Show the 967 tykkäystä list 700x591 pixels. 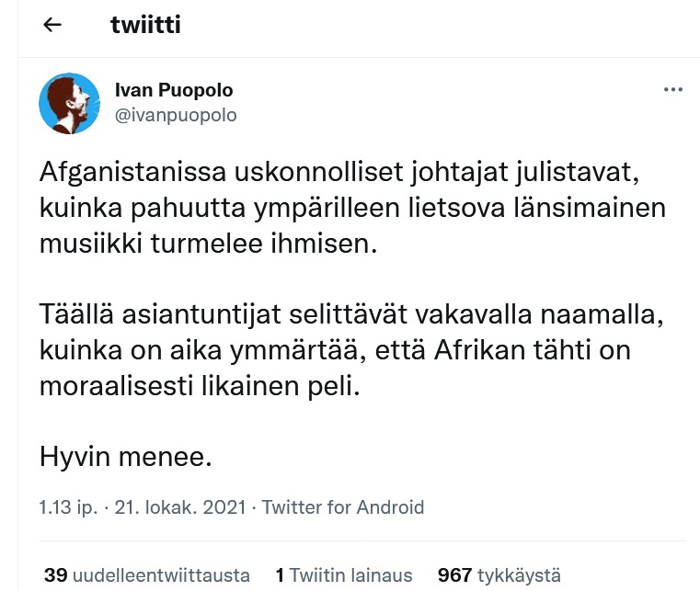click(499, 575)
